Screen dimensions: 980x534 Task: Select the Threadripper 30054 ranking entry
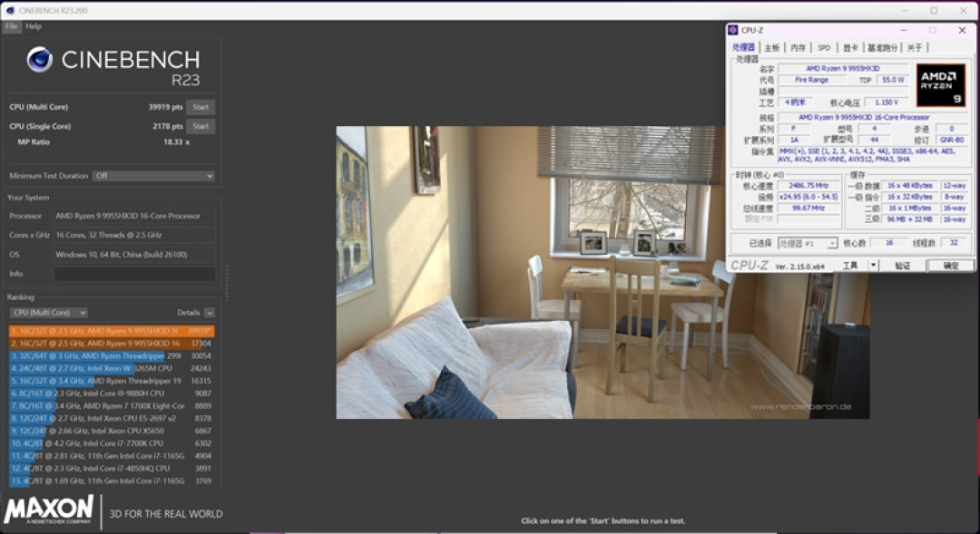coord(112,356)
